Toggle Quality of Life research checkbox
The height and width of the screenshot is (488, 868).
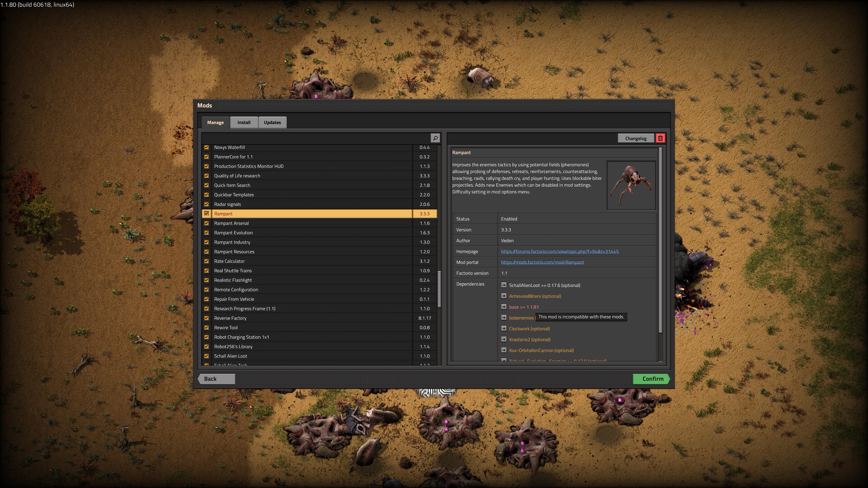coord(207,176)
